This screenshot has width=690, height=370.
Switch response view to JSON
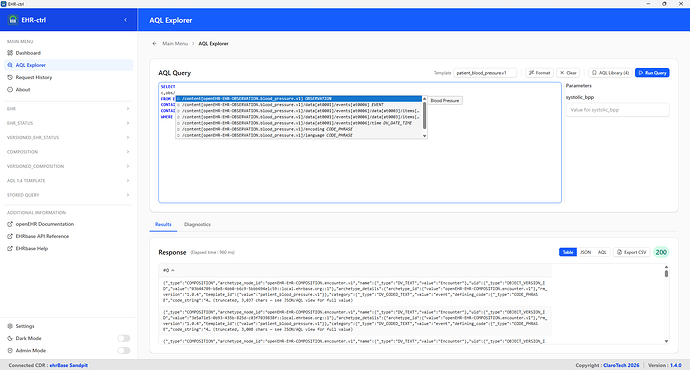pyautogui.click(x=585, y=252)
